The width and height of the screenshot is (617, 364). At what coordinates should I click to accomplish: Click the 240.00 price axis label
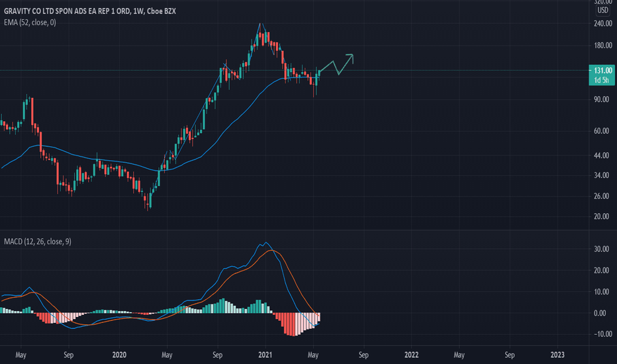[603, 24]
